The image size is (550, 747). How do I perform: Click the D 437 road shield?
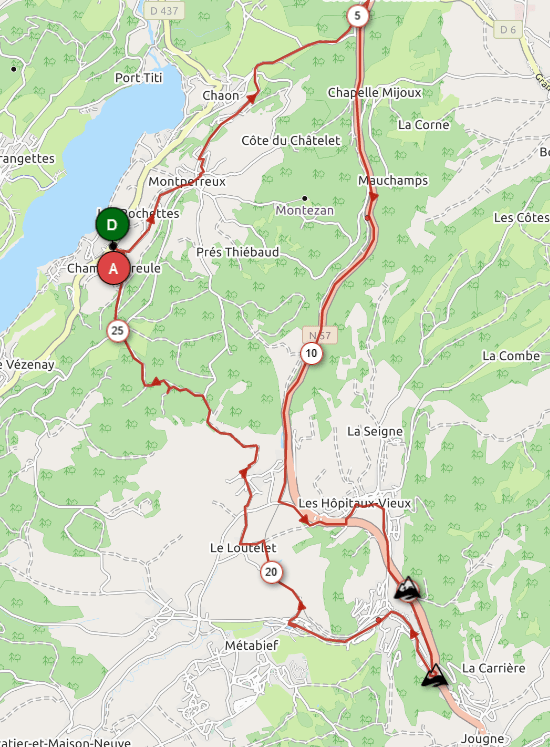tap(164, 10)
